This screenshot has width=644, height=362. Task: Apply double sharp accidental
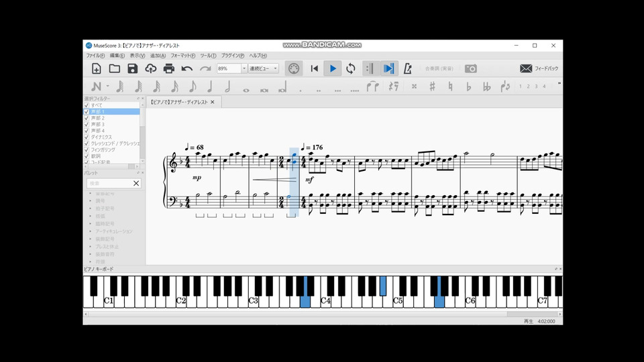[414, 86]
